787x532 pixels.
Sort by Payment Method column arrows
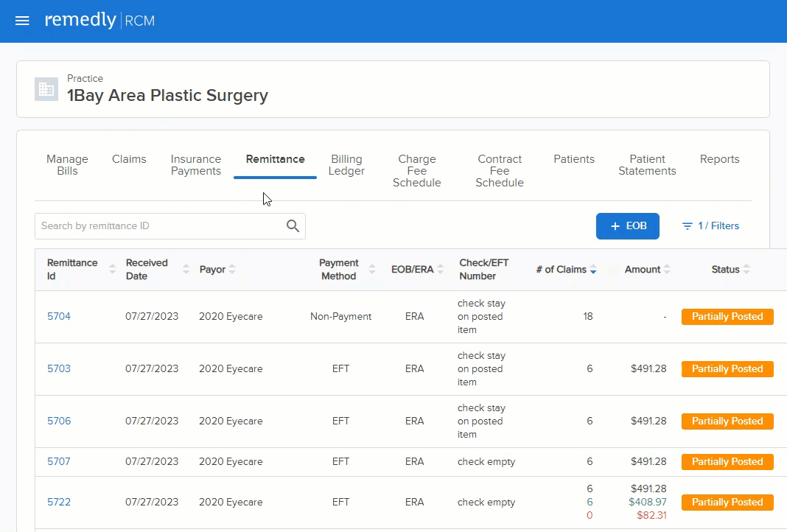tap(372, 270)
